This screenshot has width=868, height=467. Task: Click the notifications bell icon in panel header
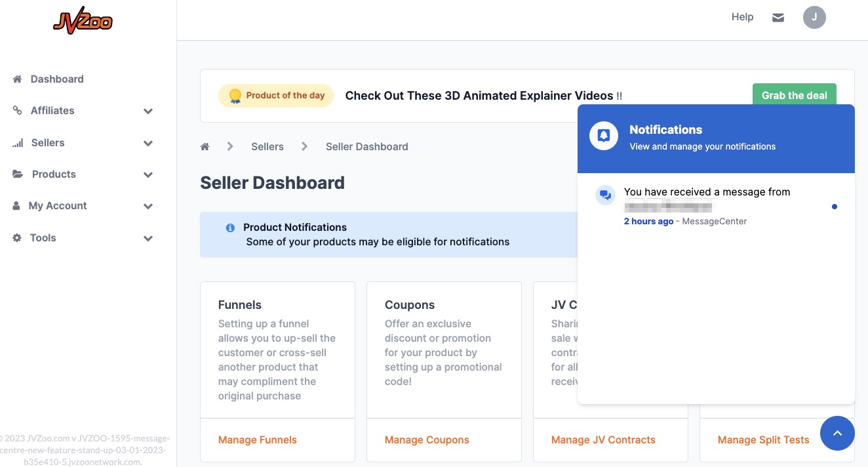(604, 136)
